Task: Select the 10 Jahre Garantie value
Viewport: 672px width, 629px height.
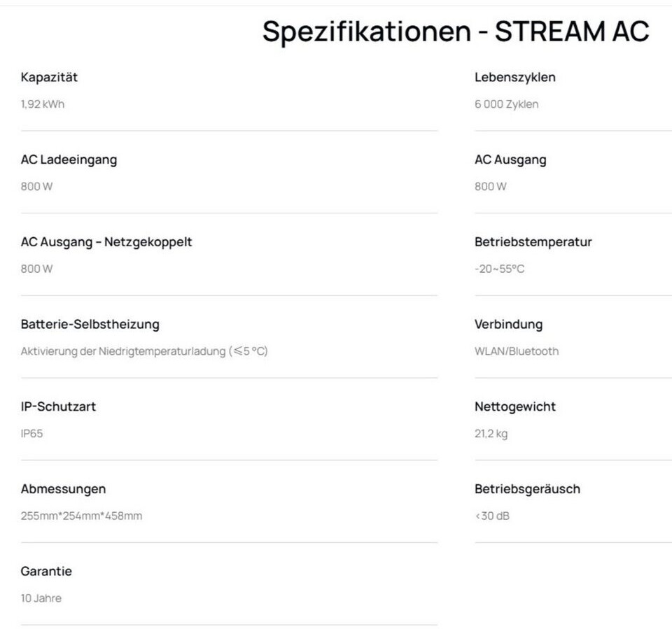Action: [41, 598]
